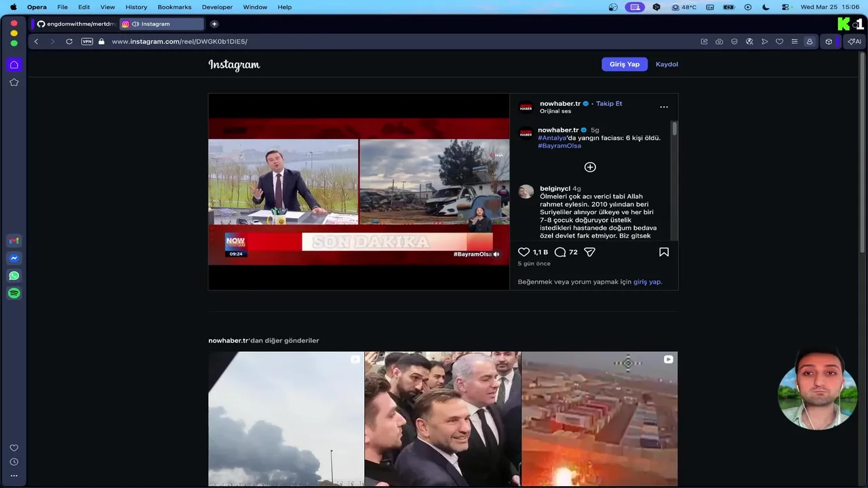868x488 pixels.
Task: Open sidebar three-dot settings at bottom
Action: click(x=14, y=476)
